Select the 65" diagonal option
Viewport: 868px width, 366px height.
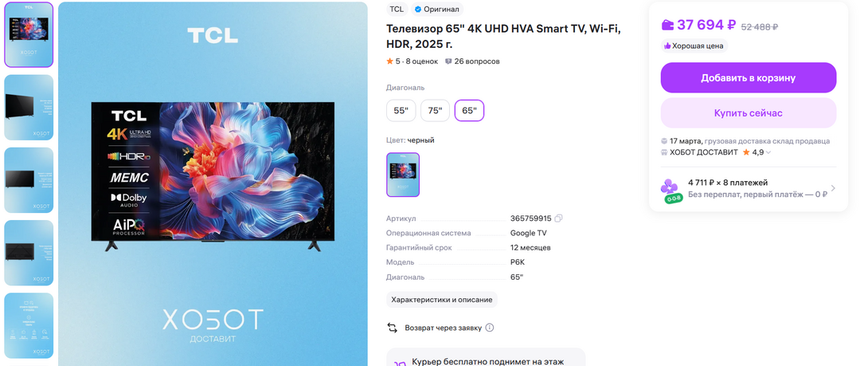[469, 110]
